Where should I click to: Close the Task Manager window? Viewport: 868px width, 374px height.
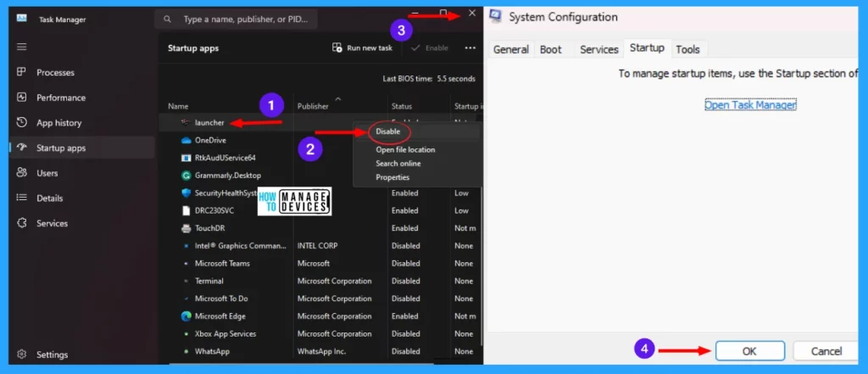point(471,13)
